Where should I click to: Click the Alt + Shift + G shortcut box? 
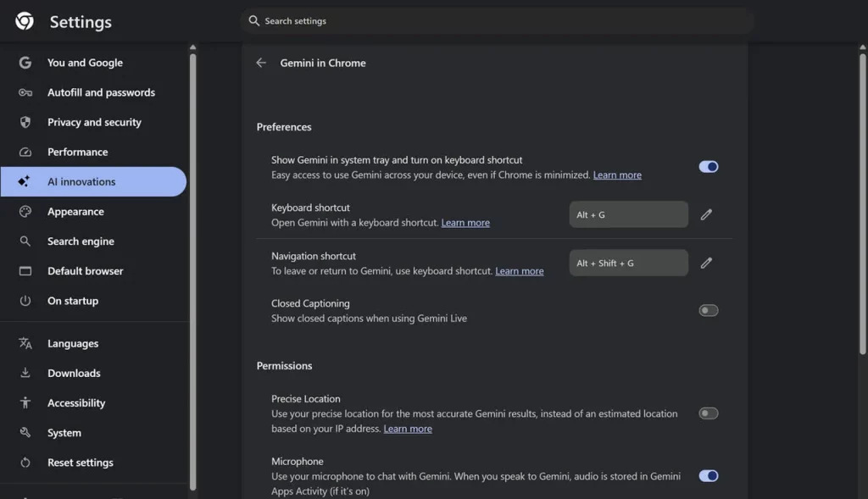(x=628, y=263)
